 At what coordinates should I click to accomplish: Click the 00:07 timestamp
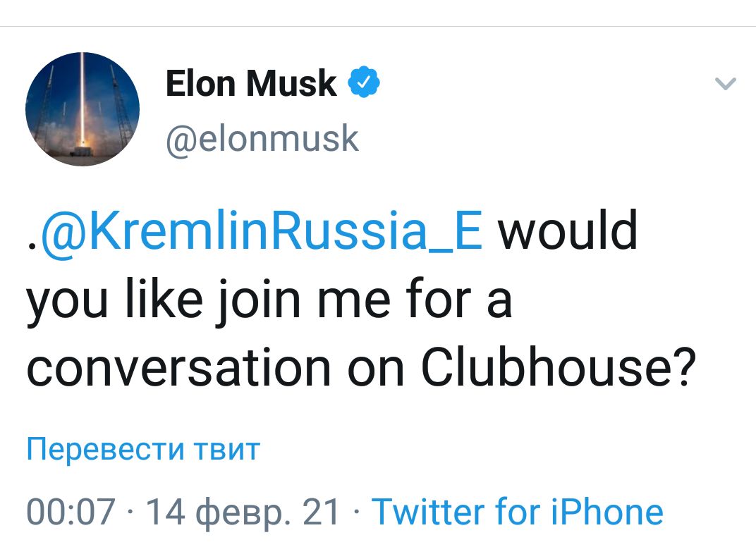[x=71, y=512]
